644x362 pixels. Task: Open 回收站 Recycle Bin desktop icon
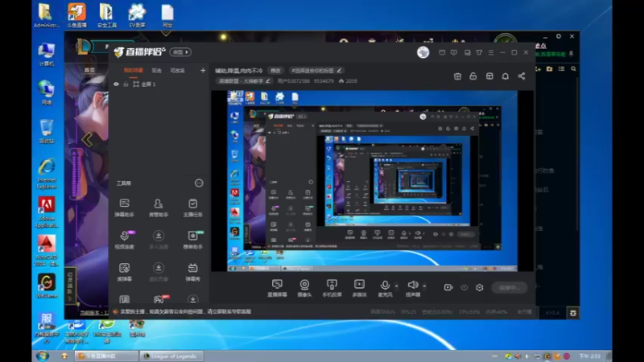point(47,131)
